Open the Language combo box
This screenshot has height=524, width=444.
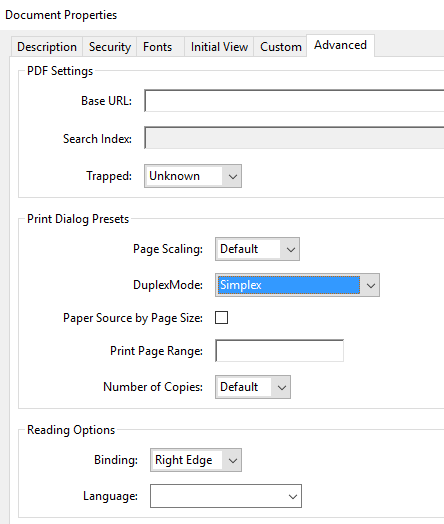(226, 496)
